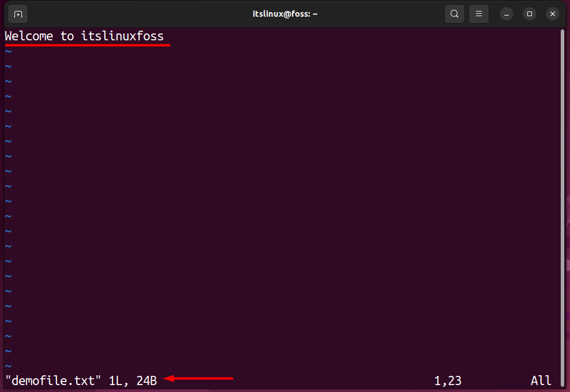Minimize the terminal window

tap(507, 14)
